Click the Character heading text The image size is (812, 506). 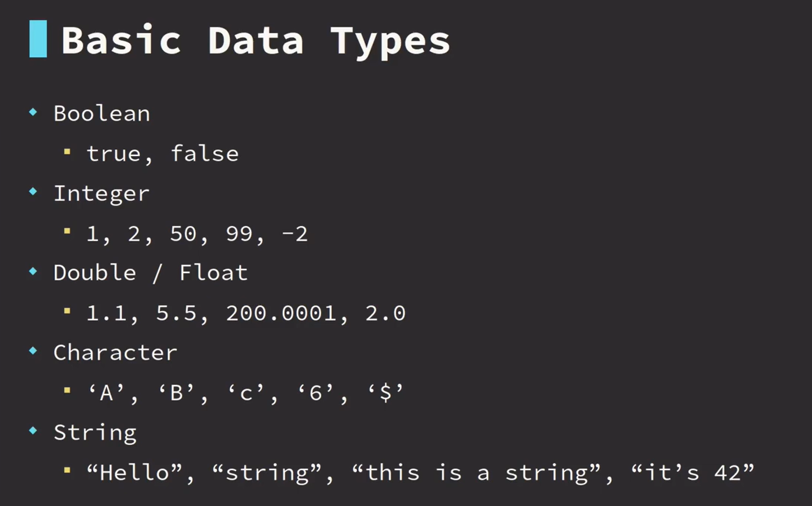tap(115, 353)
